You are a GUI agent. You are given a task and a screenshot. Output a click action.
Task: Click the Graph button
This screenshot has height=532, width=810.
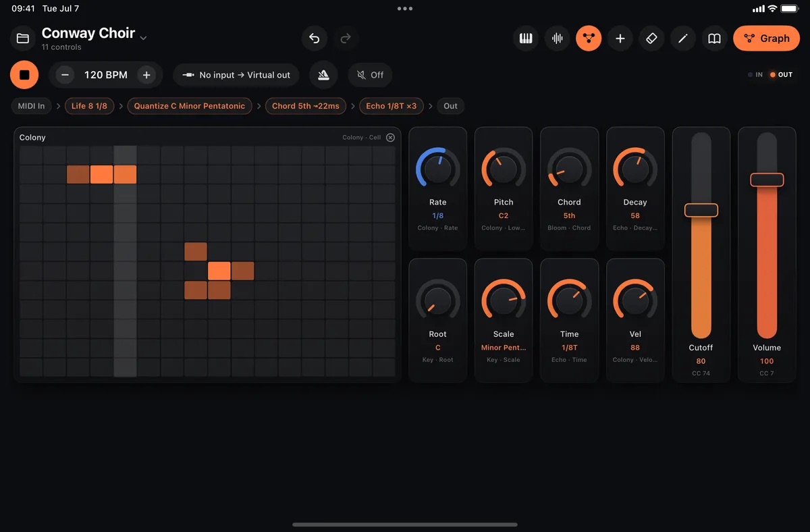tap(766, 38)
